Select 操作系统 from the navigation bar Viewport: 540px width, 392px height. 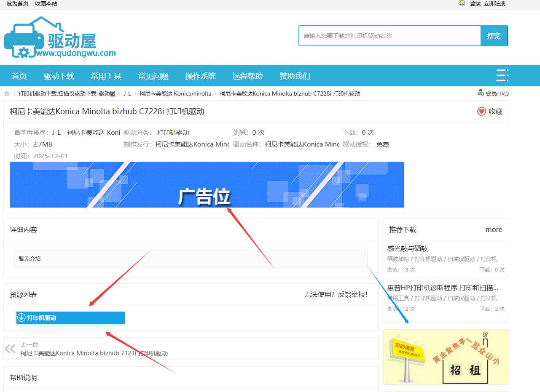point(200,76)
